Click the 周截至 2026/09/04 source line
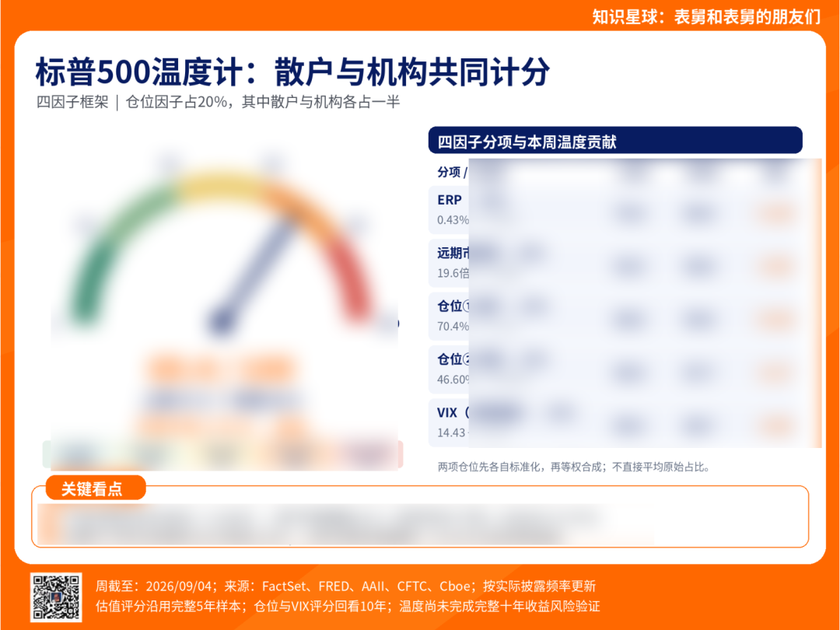The width and height of the screenshot is (840, 630). pyautogui.click(x=345, y=586)
